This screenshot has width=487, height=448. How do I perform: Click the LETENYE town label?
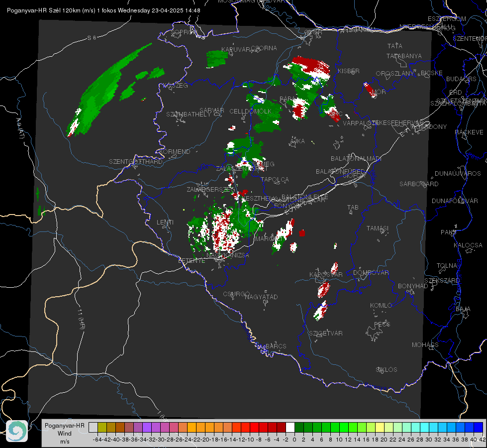point(192,260)
